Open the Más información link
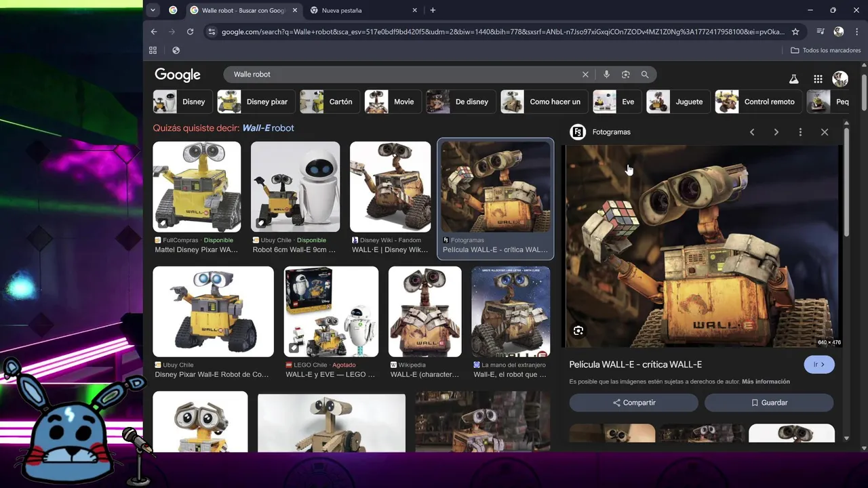 click(766, 382)
